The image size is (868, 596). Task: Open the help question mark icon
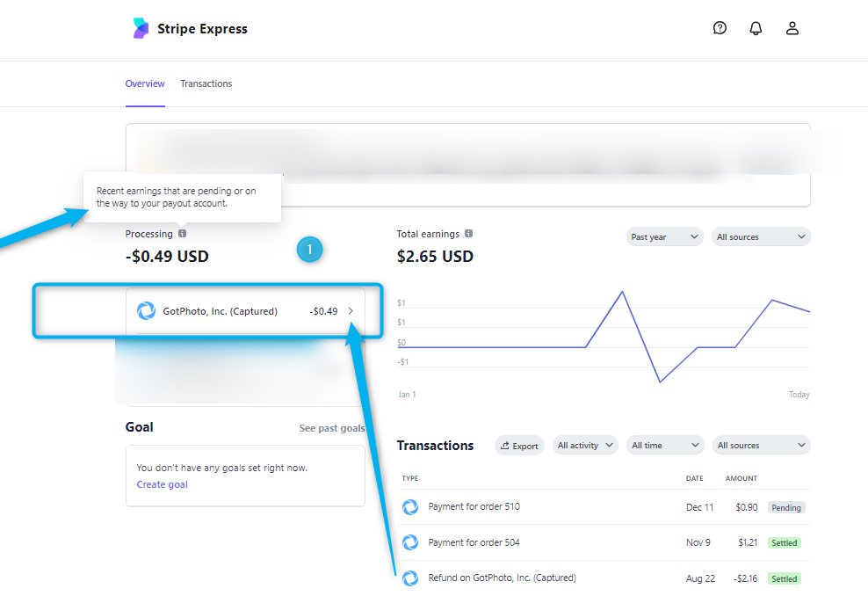[x=720, y=28]
